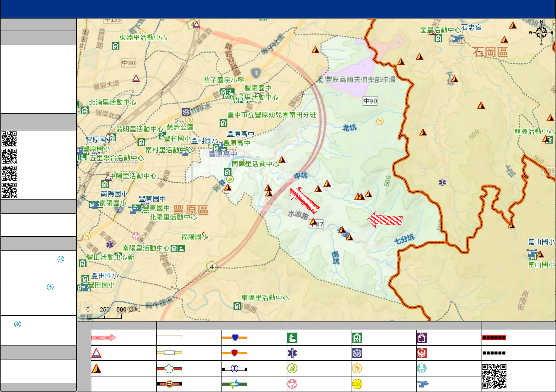Select the green shelter house legend icon
Screen dimensions: 556x392
[x=357, y=338]
